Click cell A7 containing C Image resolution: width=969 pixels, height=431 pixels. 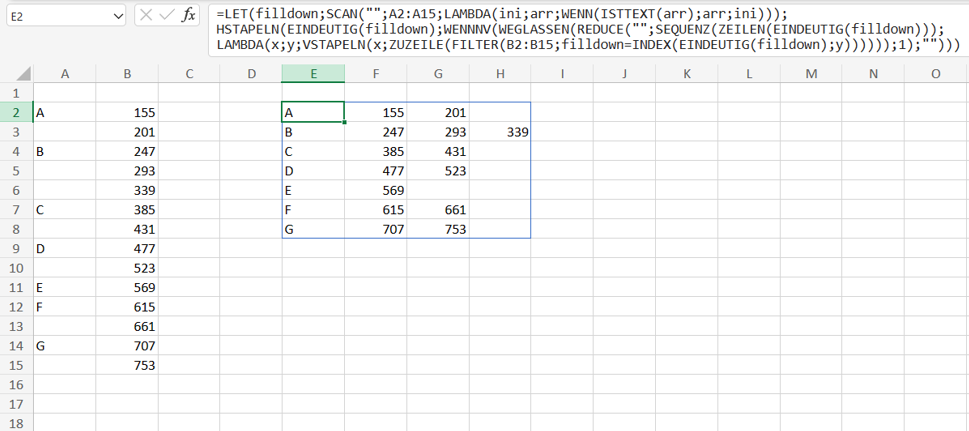(x=64, y=210)
